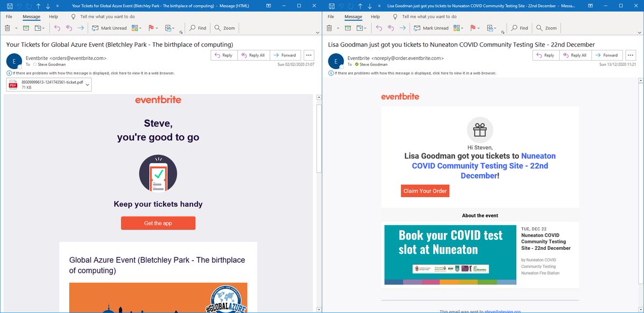The image size is (644, 313).
Task: Open more actions ellipsis on Global Azure email
Action: pyautogui.click(x=309, y=55)
